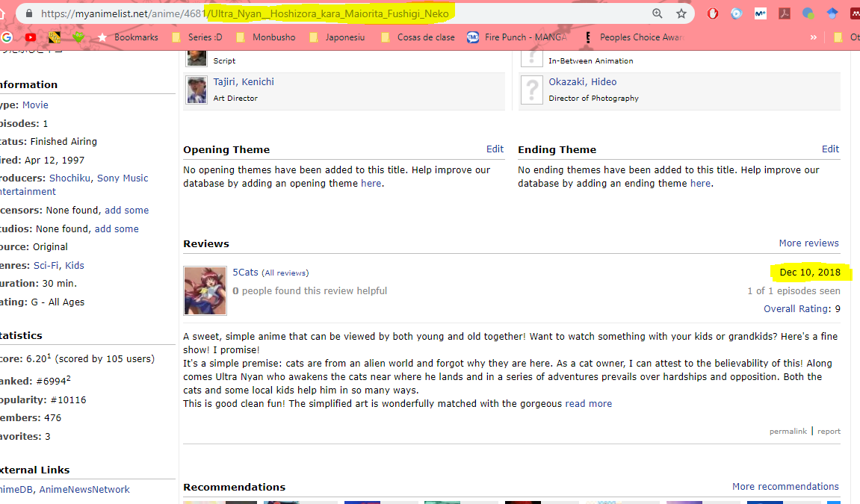
Task: Open Tajiri, Kenichi staff page
Action: pyautogui.click(x=244, y=81)
